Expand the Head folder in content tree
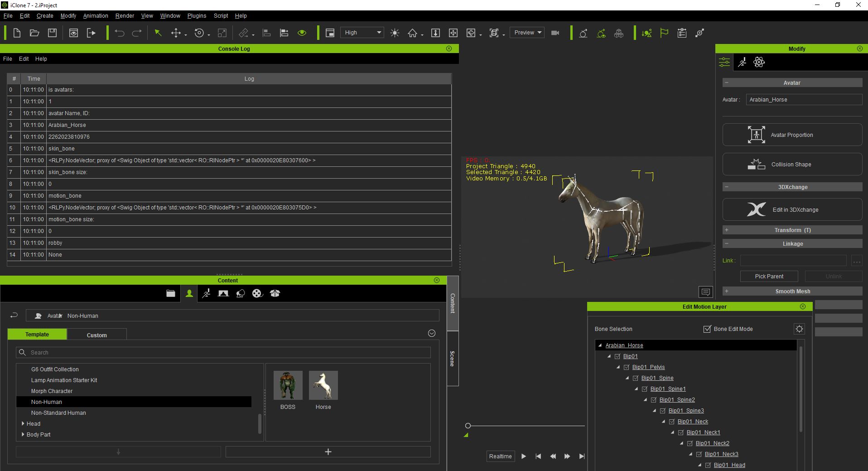This screenshot has height=471, width=868. point(23,423)
